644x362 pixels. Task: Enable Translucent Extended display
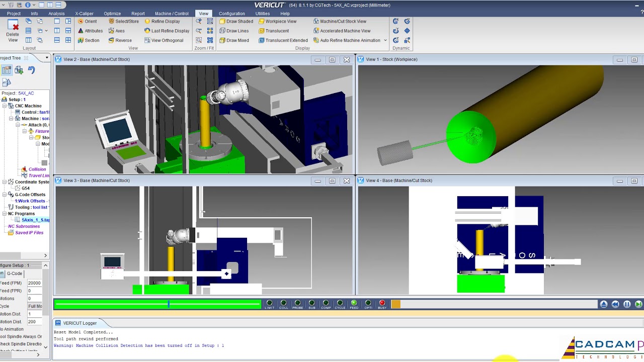point(283,40)
